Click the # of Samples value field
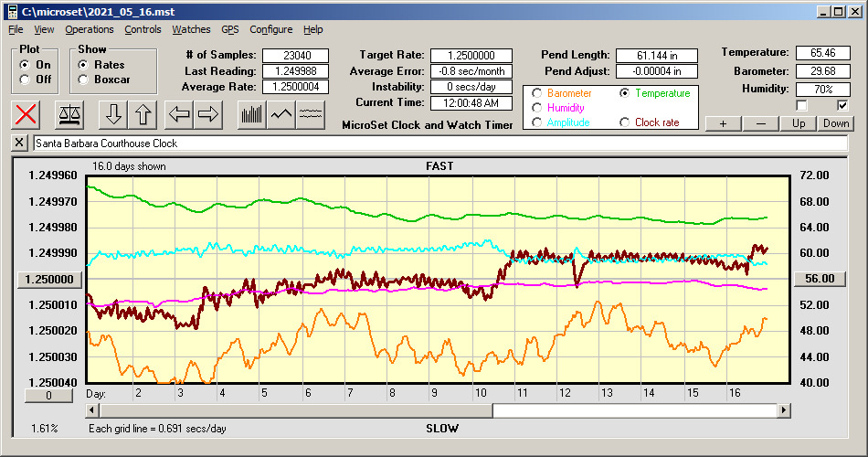The height and width of the screenshot is (457, 868). [296, 56]
